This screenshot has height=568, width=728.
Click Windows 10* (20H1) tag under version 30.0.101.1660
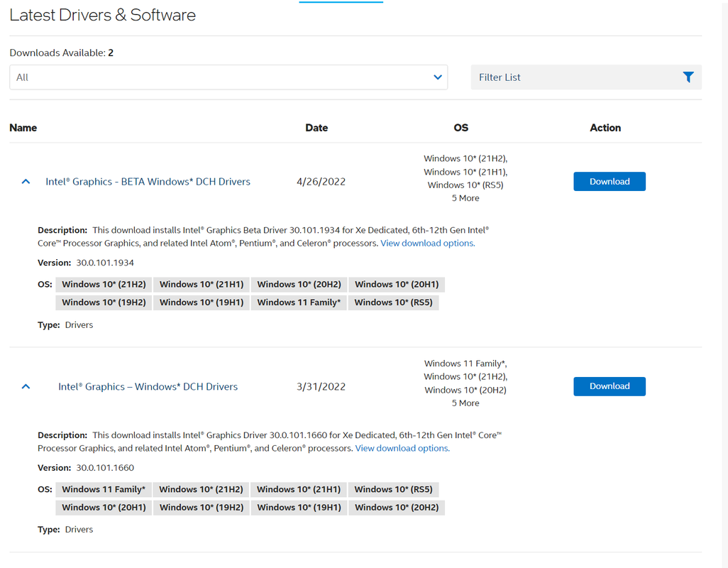tap(104, 507)
